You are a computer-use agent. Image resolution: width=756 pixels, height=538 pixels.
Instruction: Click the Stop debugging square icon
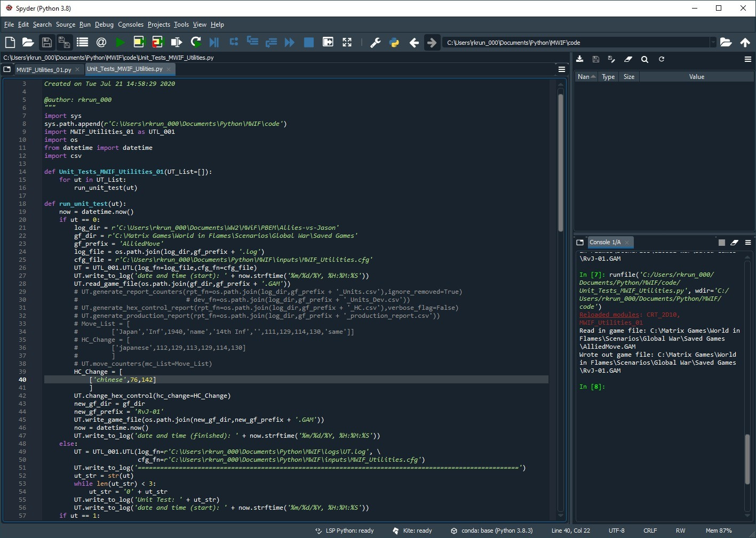tap(308, 42)
